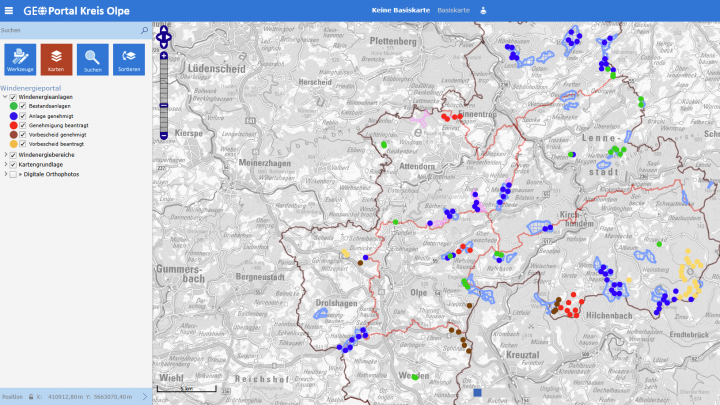Click the Finnentrop label on map

pos(478,114)
